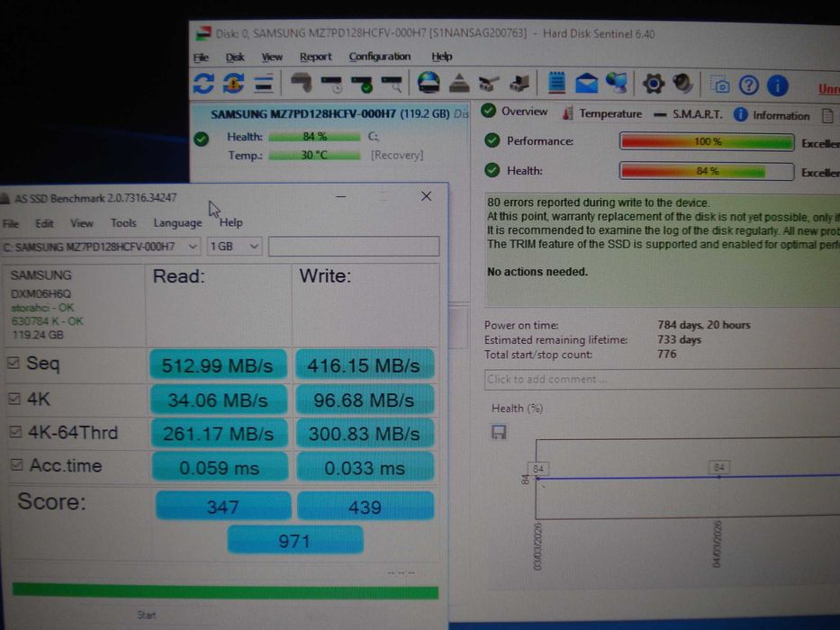
Task: Open the Report menu in Hard Disk Sentinel
Action: pyautogui.click(x=315, y=56)
